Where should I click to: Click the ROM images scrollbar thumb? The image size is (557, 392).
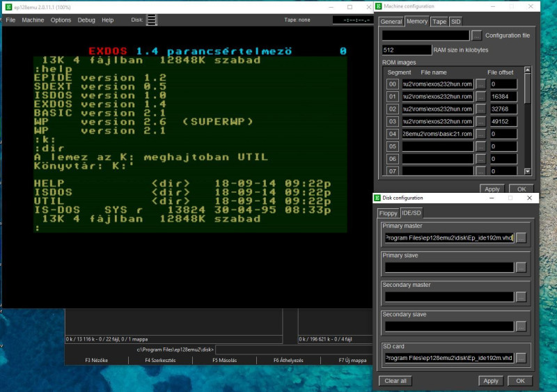click(528, 88)
